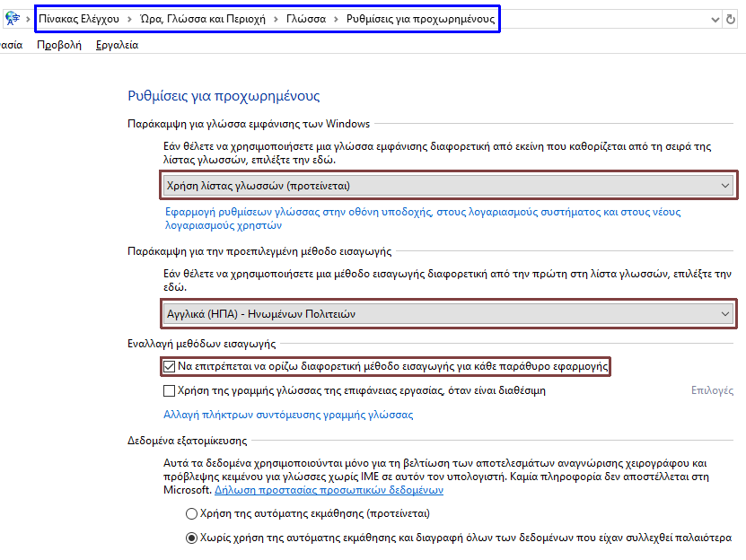Toggle checkbox for different input method per app window
The width and height of the screenshot is (746, 560).
coord(170,366)
